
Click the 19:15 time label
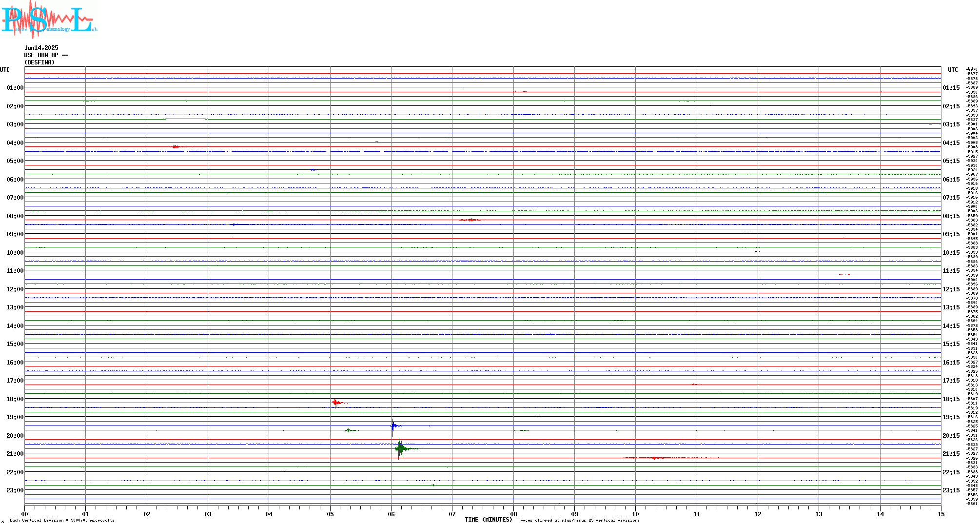[951, 417]
